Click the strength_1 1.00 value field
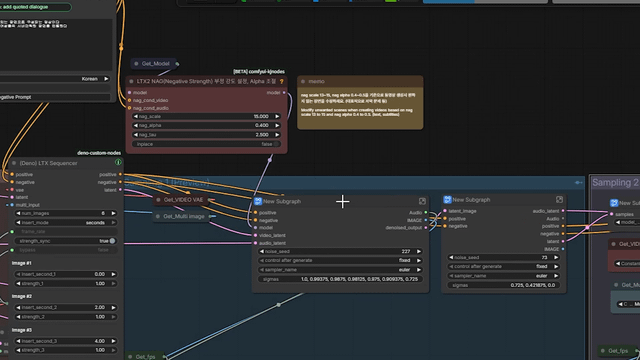This screenshot has width=640, height=360. 65,283
